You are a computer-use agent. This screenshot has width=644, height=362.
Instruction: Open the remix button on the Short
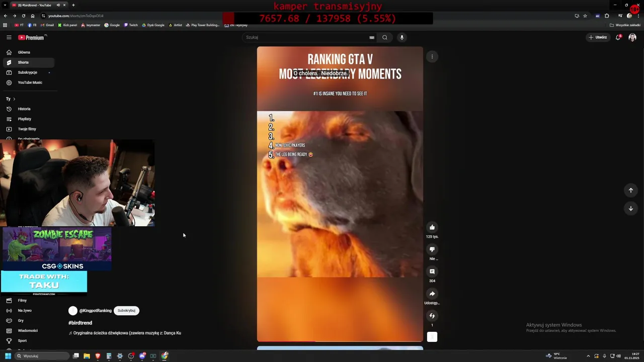pos(432,316)
